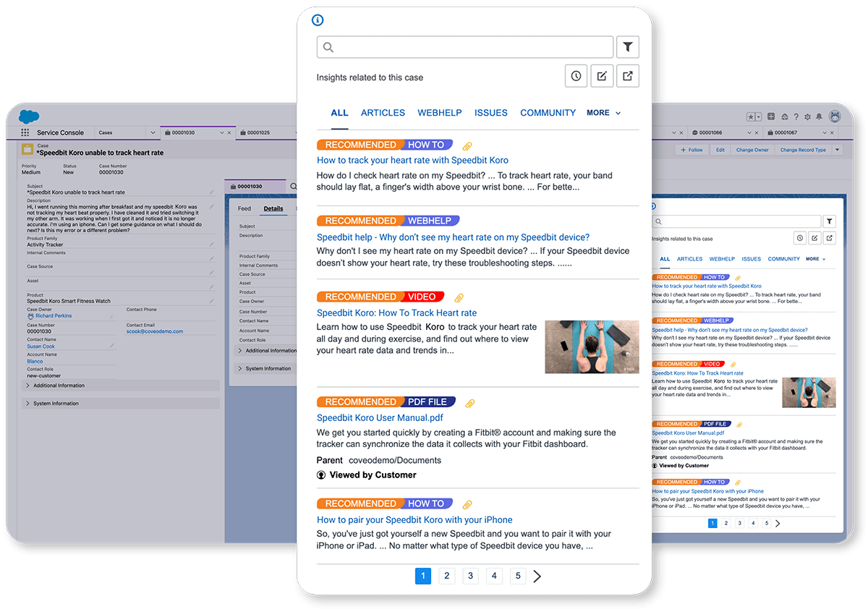
Task: Open the yoga video thumbnail in the front panel
Action: pyautogui.click(x=592, y=347)
